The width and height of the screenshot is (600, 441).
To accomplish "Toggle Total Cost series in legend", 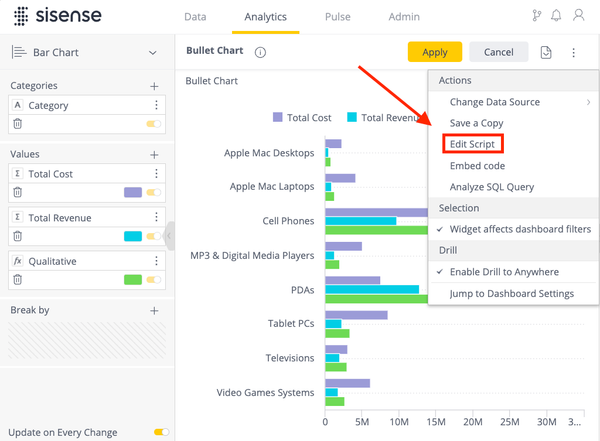I will click(x=302, y=118).
